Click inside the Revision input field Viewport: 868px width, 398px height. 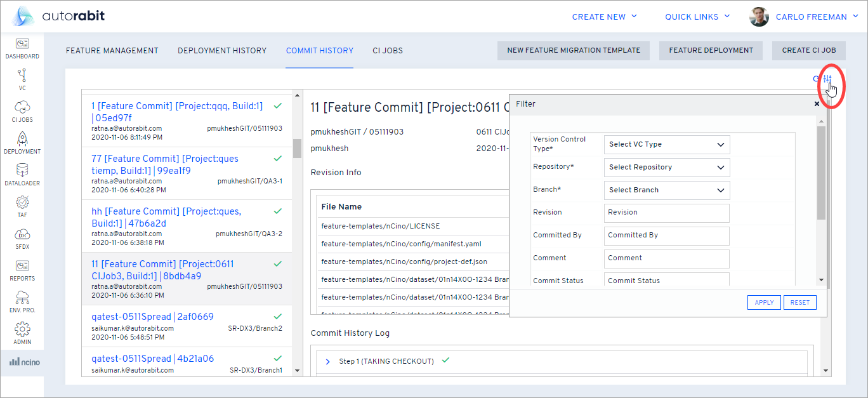(666, 213)
